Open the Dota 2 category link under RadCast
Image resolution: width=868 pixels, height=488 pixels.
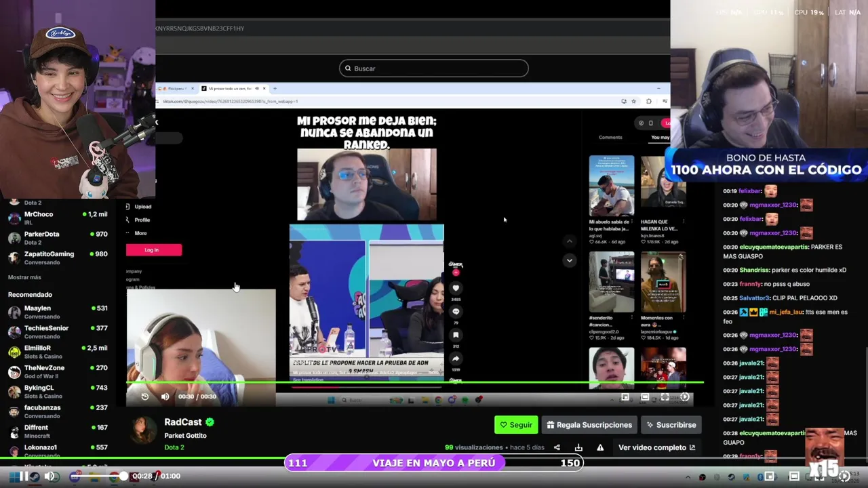(x=174, y=447)
